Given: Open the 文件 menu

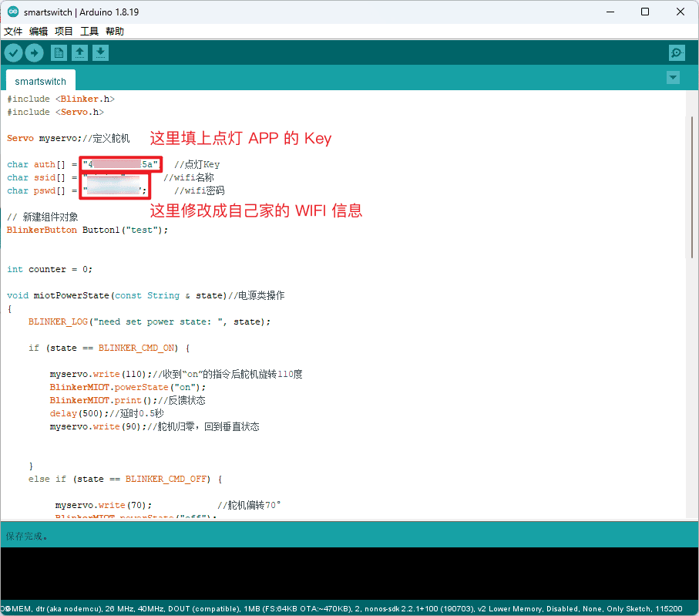Looking at the screenshot, I should (13, 31).
